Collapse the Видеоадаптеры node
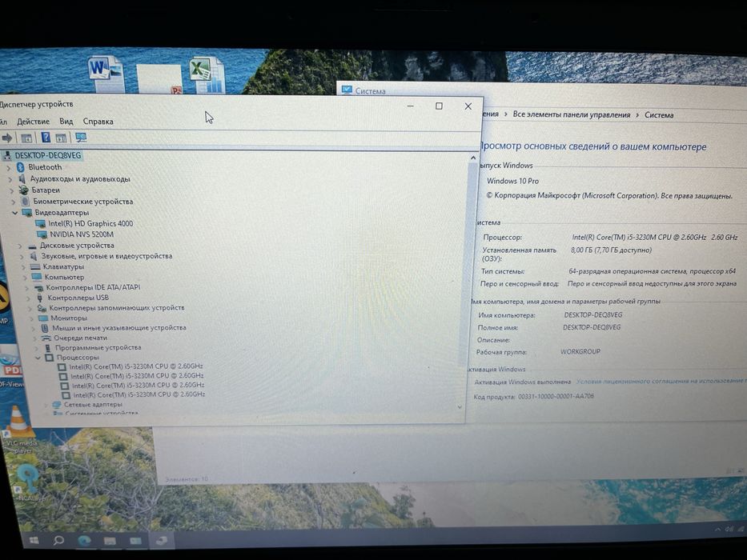The height and width of the screenshot is (560, 747). click(x=14, y=213)
